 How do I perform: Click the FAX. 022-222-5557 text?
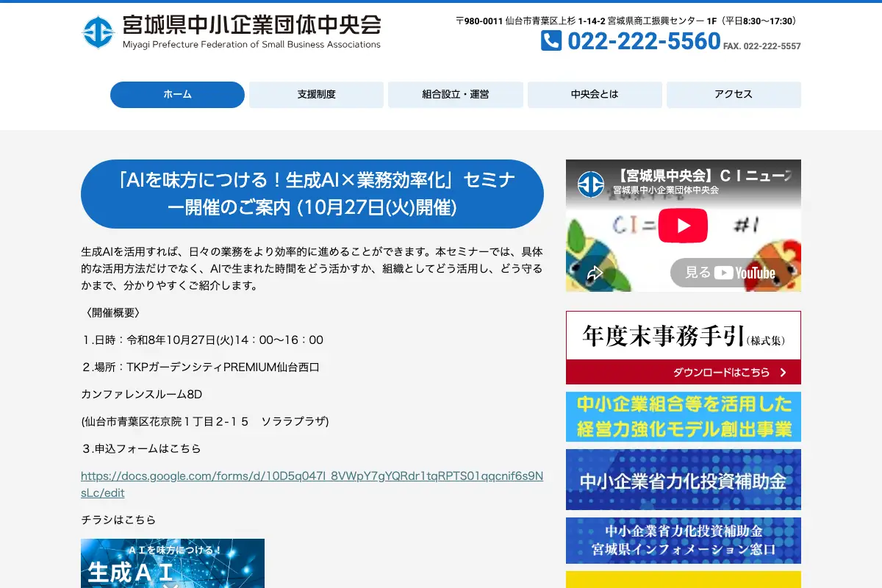click(x=762, y=46)
